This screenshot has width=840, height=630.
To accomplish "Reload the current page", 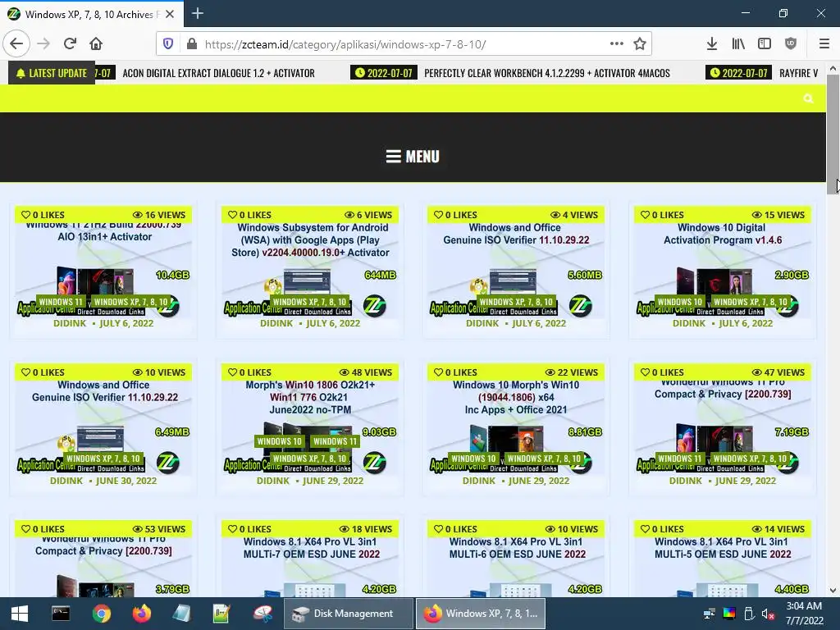I will [x=71, y=44].
